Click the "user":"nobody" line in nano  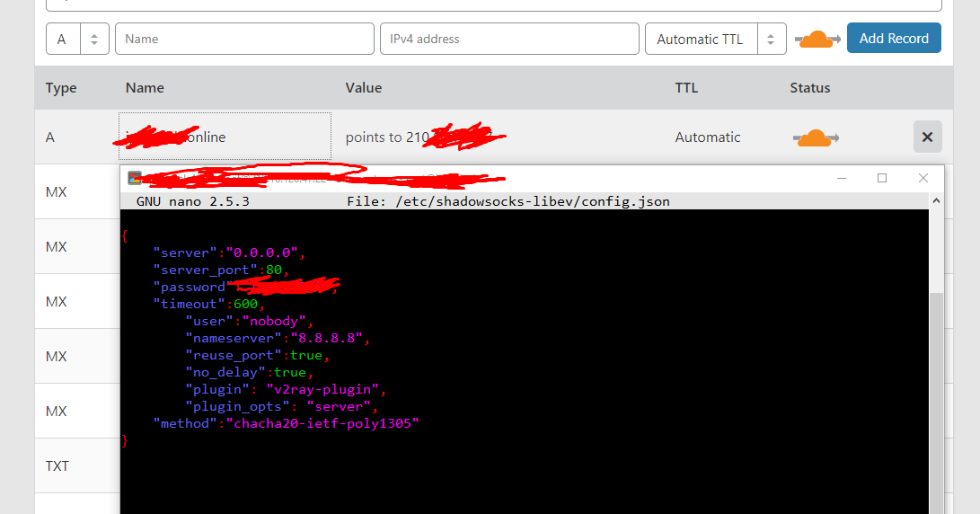click(x=249, y=321)
